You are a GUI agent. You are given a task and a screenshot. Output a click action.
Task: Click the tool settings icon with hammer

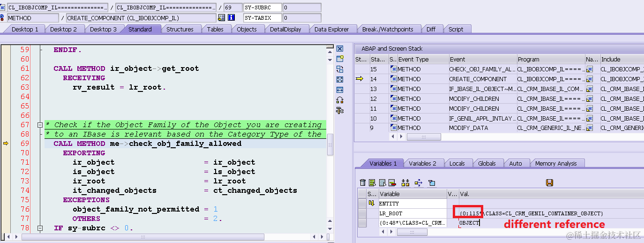click(x=340, y=110)
